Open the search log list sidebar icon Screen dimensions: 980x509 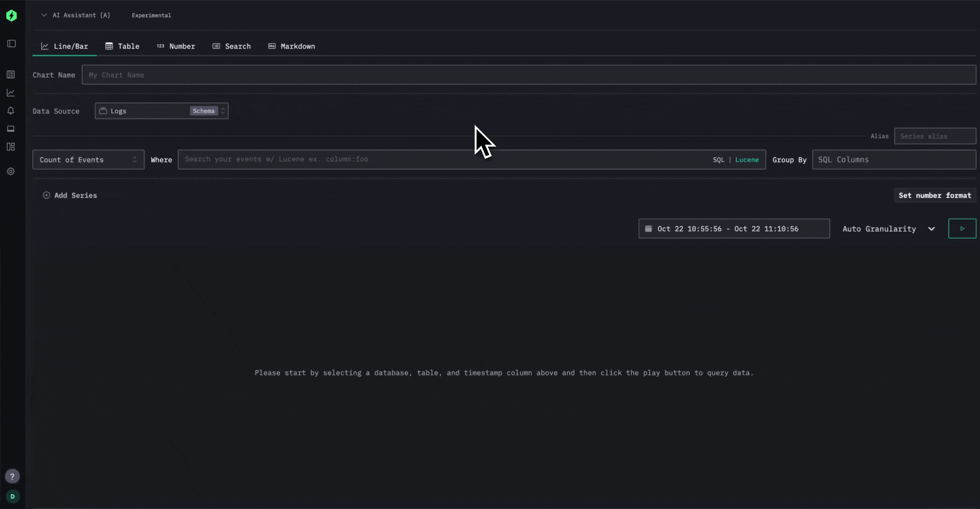click(x=11, y=74)
